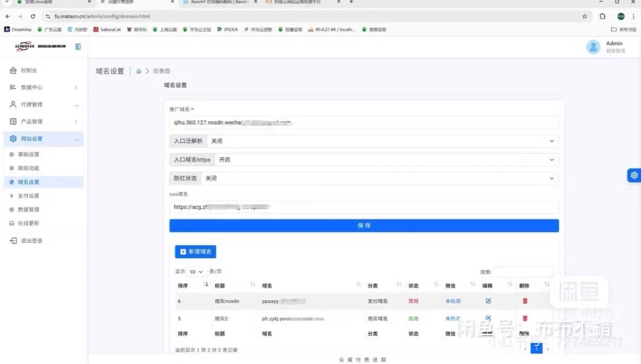Open the floating blue gear on right edge

pos(634,175)
